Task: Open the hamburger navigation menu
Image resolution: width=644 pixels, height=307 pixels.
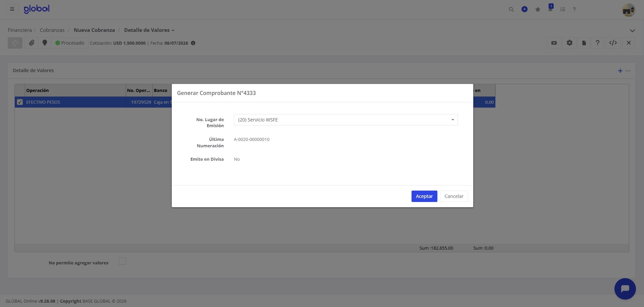Action: 12,9
